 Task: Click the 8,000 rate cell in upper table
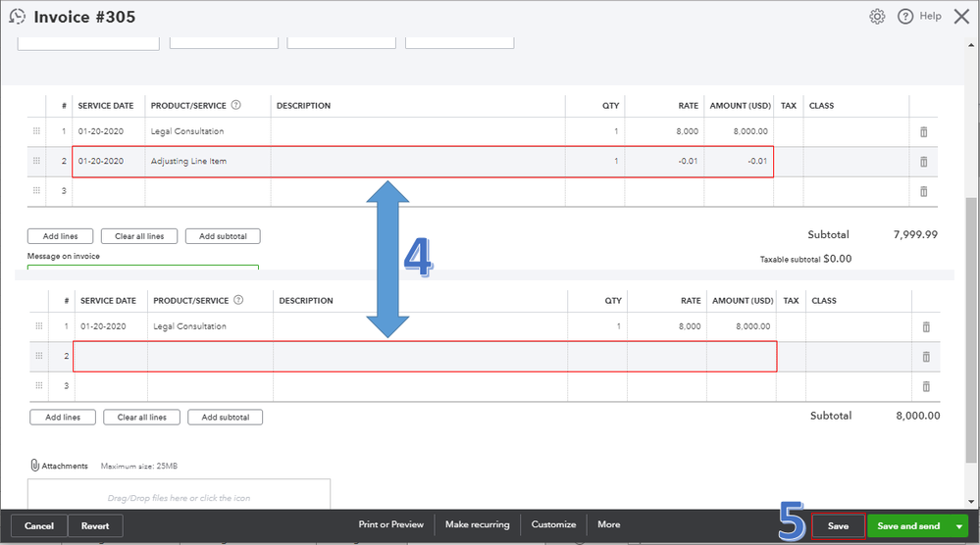click(664, 131)
